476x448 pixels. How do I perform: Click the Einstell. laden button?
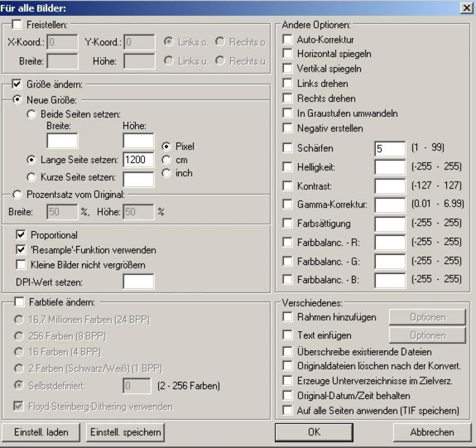tap(41, 432)
